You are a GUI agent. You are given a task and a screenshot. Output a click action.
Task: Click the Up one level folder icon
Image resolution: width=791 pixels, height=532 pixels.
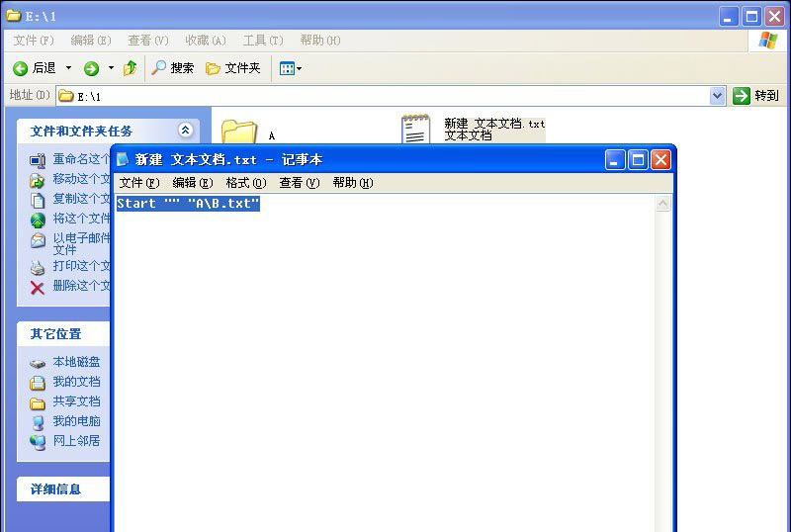(130, 68)
